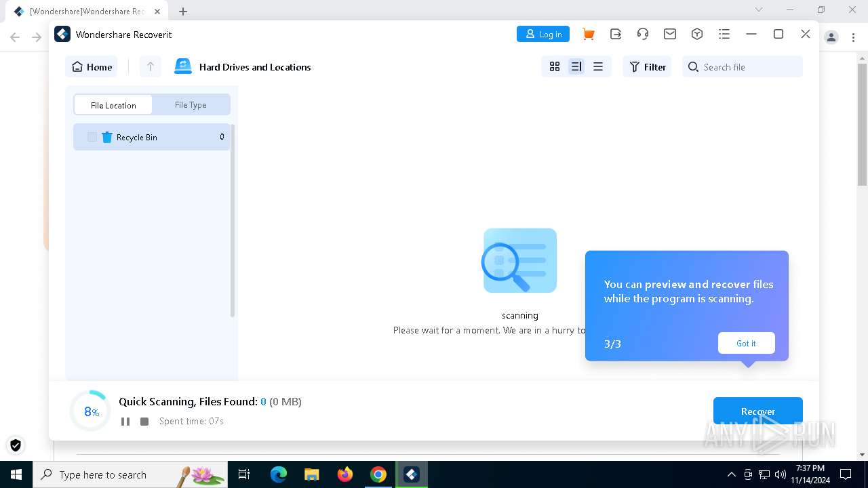Image resolution: width=868 pixels, height=488 pixels.
Task: Click the Recover button
Action: tap(758, 411)
